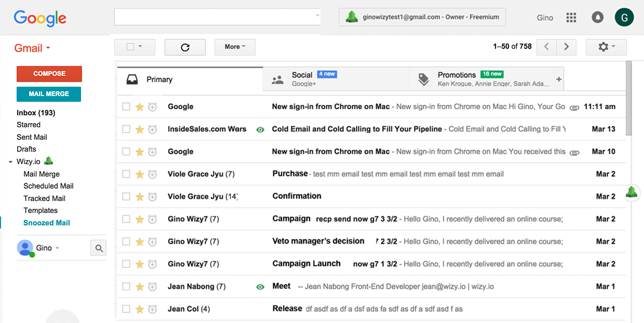Snooze the Meet email from Jean Nabong
Viewport: 644px width, 323px height.
coord(152,287)
